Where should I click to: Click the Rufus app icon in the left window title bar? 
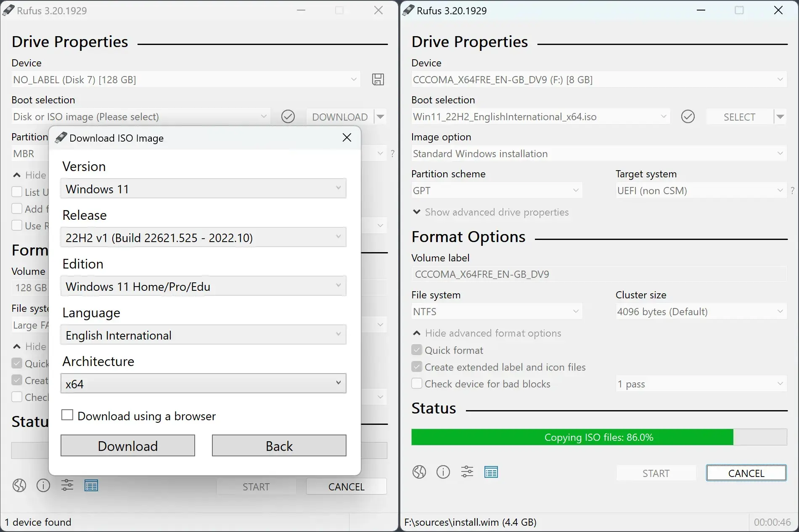click(8, 10)
